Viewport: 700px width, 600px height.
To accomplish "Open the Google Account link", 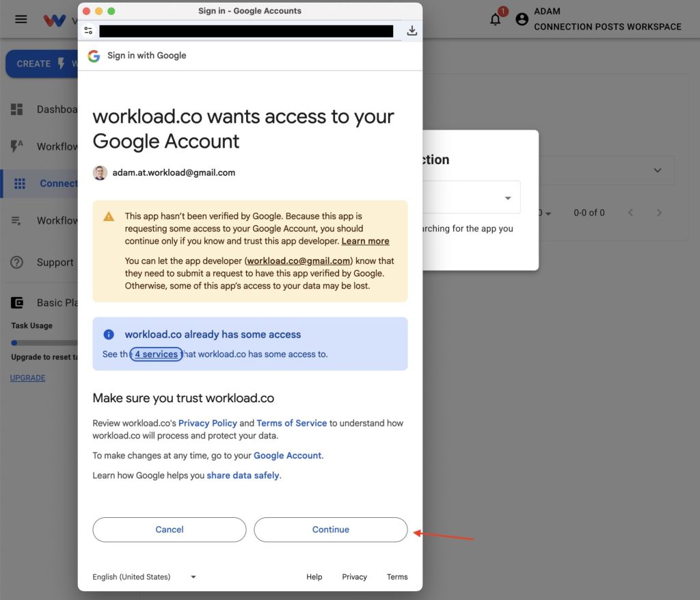I will [288, 456].
